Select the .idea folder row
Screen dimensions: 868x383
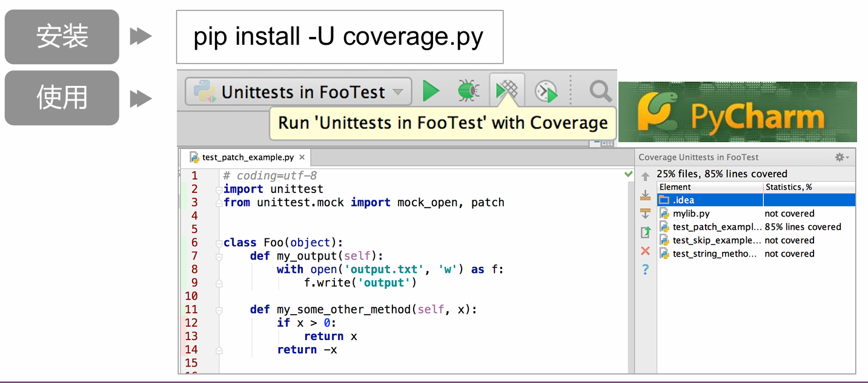[757, 200]
